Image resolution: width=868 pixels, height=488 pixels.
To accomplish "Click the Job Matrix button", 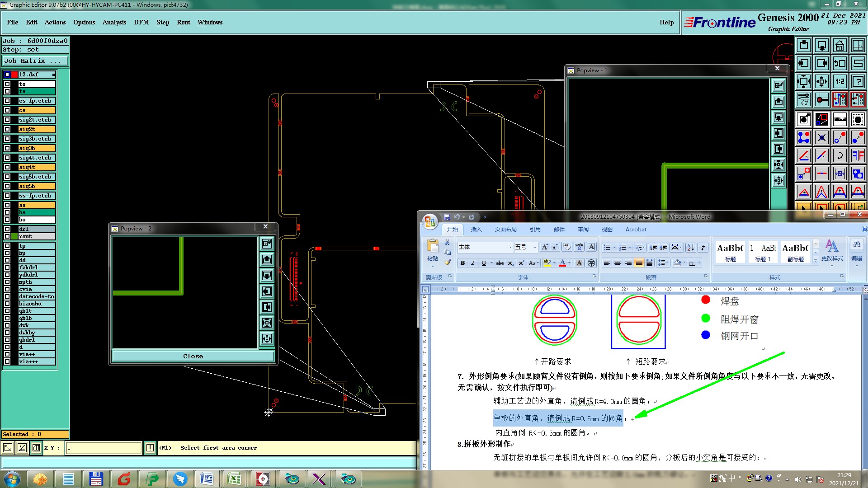I will [x=35, y=61].
